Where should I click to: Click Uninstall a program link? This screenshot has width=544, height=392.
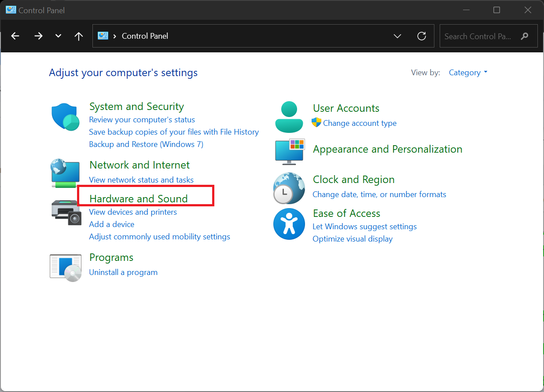tap(123, 272)
